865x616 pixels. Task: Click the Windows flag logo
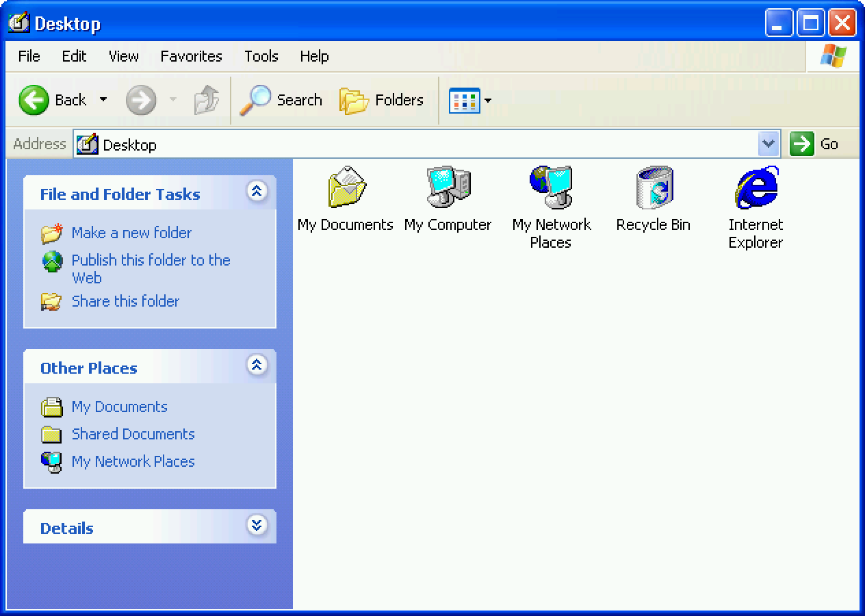[x=834, y=56]
